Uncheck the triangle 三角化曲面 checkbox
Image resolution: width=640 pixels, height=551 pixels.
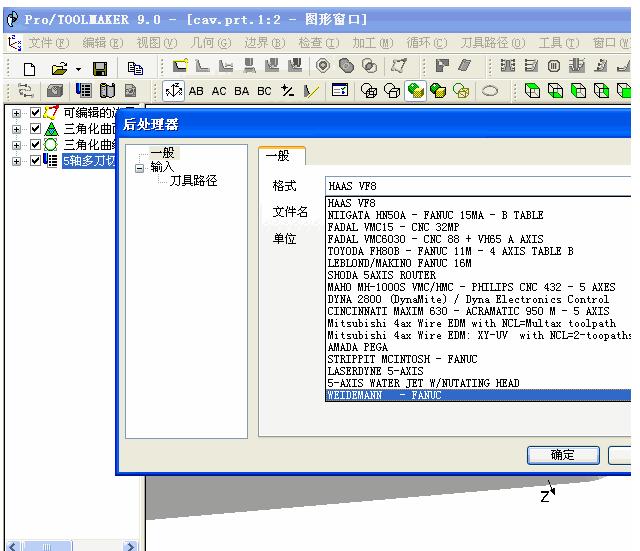36,129
